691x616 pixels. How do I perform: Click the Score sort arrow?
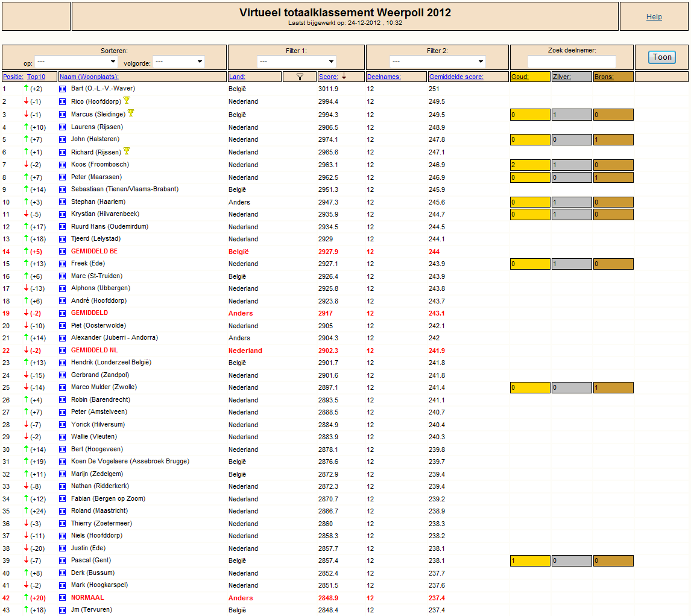point(344,76)
